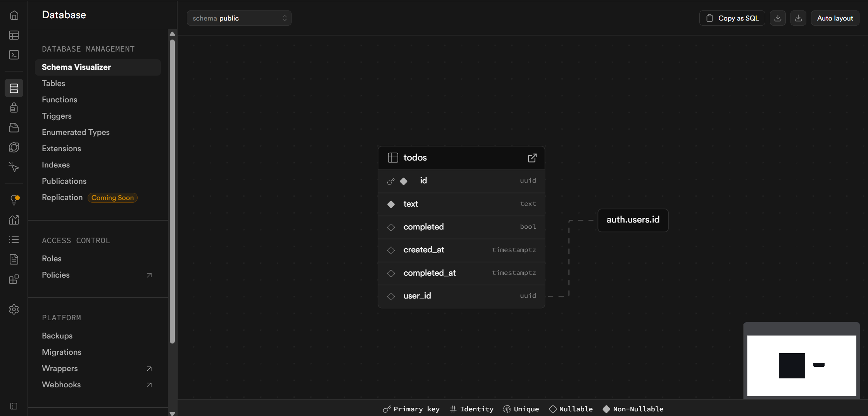Click the primary key icon on id row

point(391,181)
